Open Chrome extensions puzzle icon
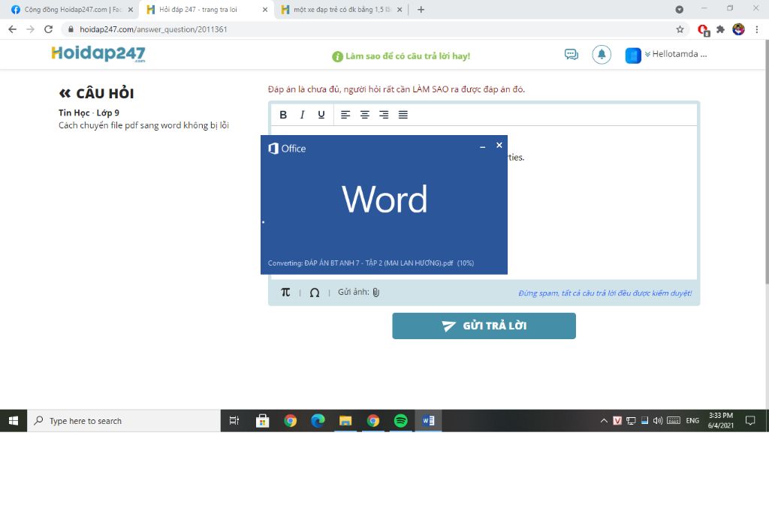Image resolution: width=769 pixels, height=532 pixels. point(720,29)
